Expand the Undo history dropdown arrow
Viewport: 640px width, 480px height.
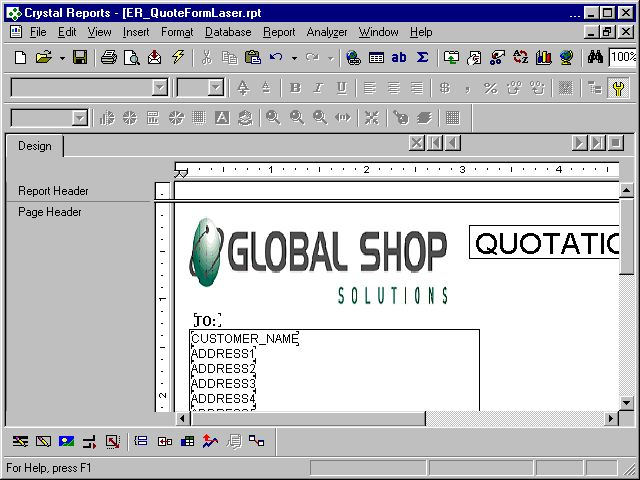pos(294,58)
